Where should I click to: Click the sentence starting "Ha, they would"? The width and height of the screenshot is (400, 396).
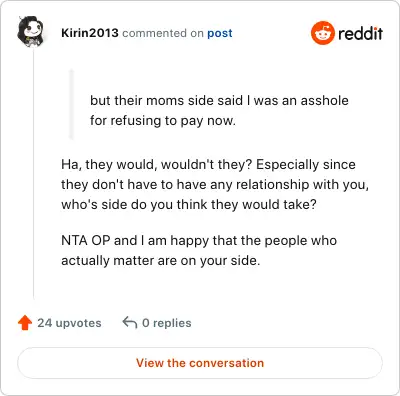(157, 165)
